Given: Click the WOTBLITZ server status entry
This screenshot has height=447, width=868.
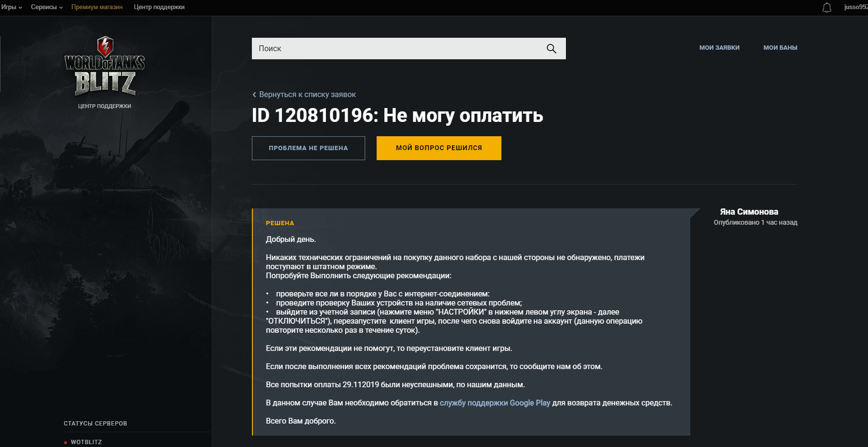Looking at the screenshot, I should 83,442.
